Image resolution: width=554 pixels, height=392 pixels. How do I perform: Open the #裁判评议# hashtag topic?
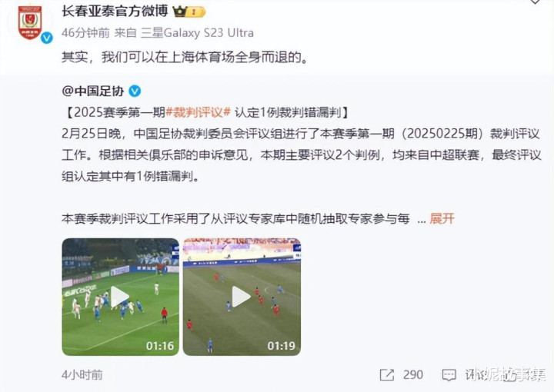pyautogui.click(x=198, y=112)
